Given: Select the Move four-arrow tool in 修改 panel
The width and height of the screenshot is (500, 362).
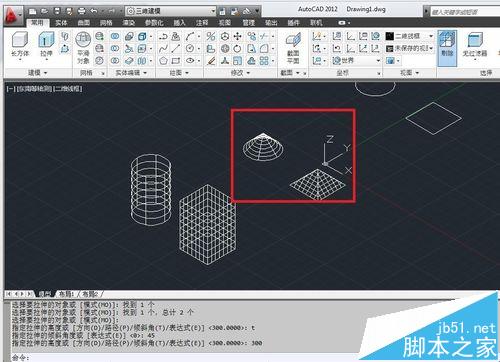Looking at the screenshot, I should tap(237, 36).
